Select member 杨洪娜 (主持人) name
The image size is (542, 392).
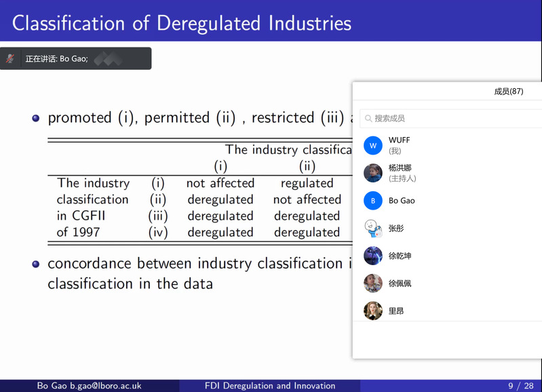(x=400, y=168)
